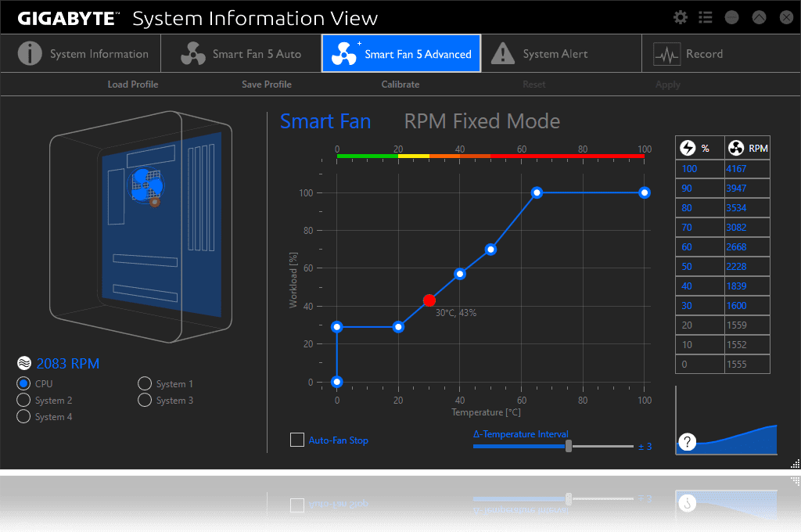Click the help question mark icon
801x532 pixels.
(687, 441)
